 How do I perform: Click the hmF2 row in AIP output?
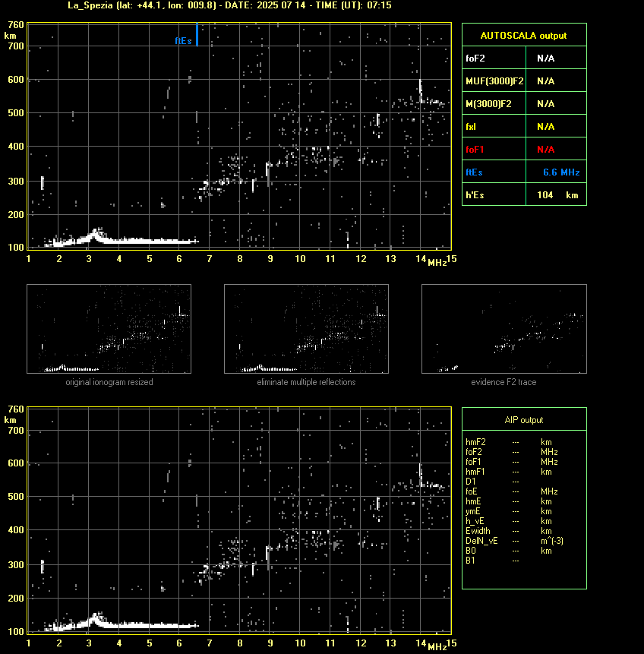pyautogui.click(x=509, y=442)
